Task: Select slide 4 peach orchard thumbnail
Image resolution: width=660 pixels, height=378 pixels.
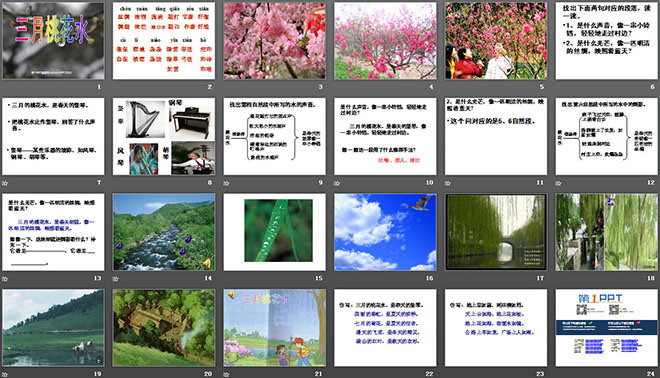Action: point(385,41)
